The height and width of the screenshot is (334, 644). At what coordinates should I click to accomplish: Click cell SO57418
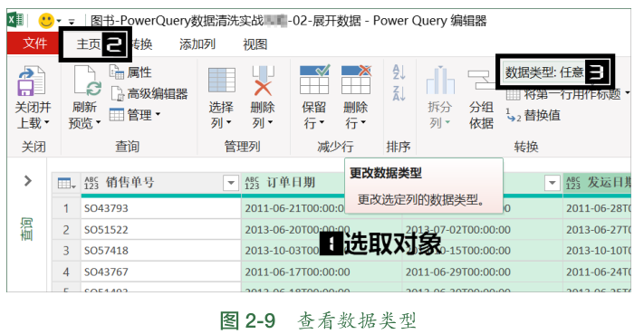[x=160, y=251]
